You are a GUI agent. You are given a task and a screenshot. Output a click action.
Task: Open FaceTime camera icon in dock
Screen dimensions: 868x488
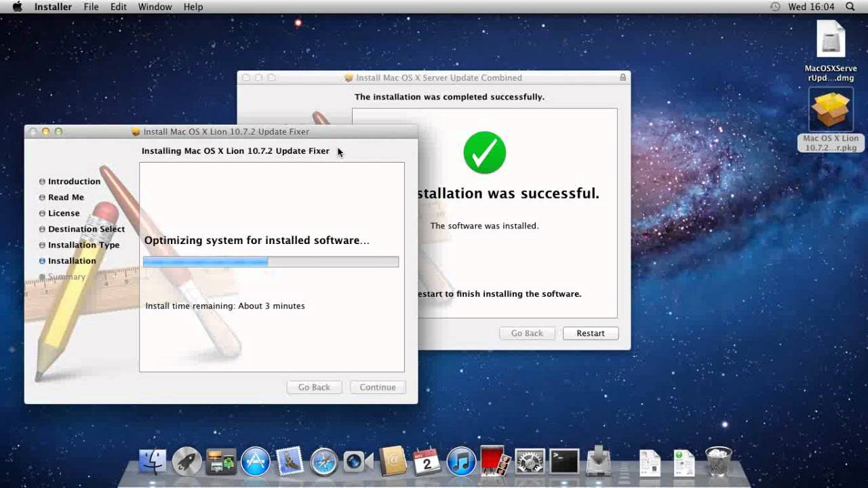click(x=358, y=462)
